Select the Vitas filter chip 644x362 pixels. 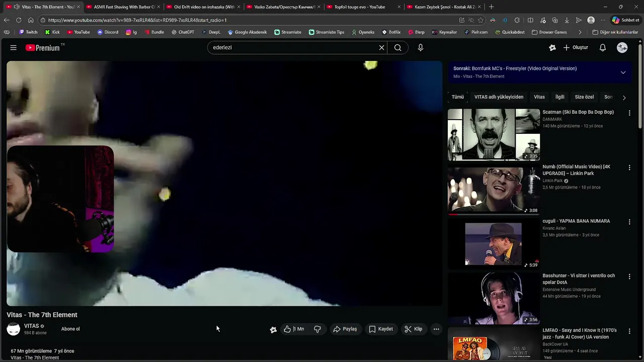[539, 97]
